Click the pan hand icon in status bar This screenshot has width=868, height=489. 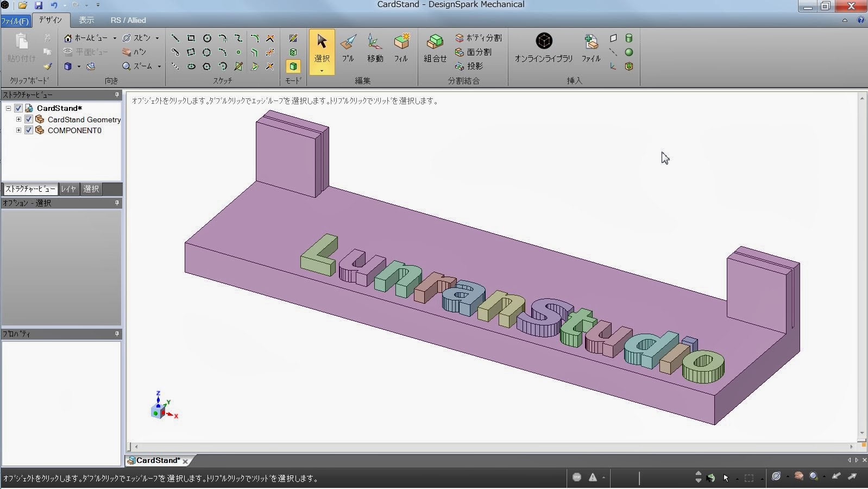[x=798, y=477]
